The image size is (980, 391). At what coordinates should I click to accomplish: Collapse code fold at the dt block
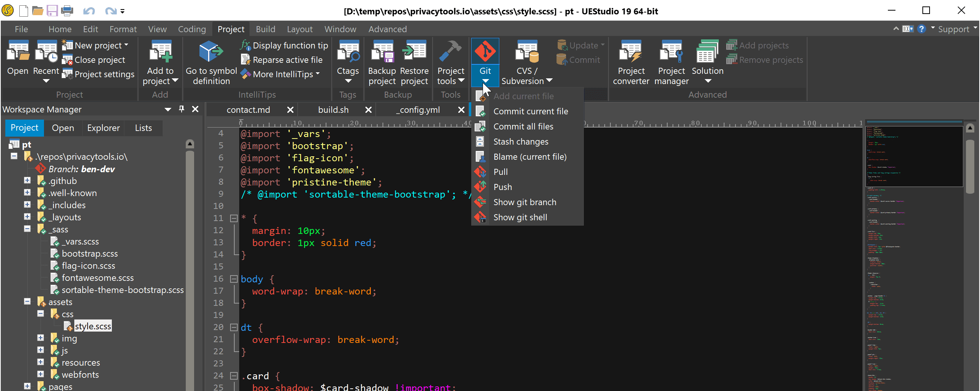tap(234, 327)
